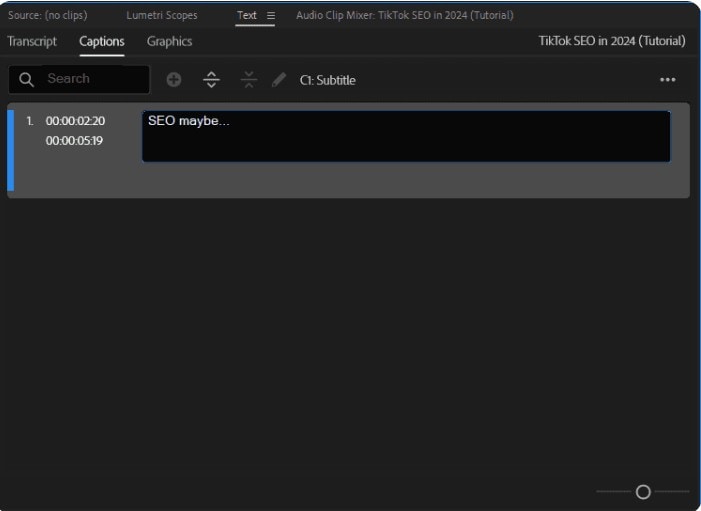Select the Captions tab
This screenshot has height=511, width=701.
102,41
